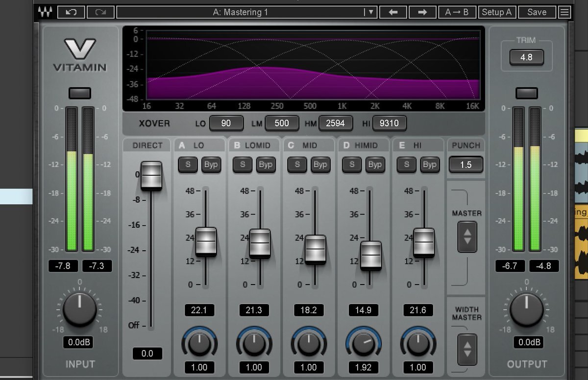Click the HI band fader handle
This screenshot has width=588, height=380.
click(x=424, y=242)
